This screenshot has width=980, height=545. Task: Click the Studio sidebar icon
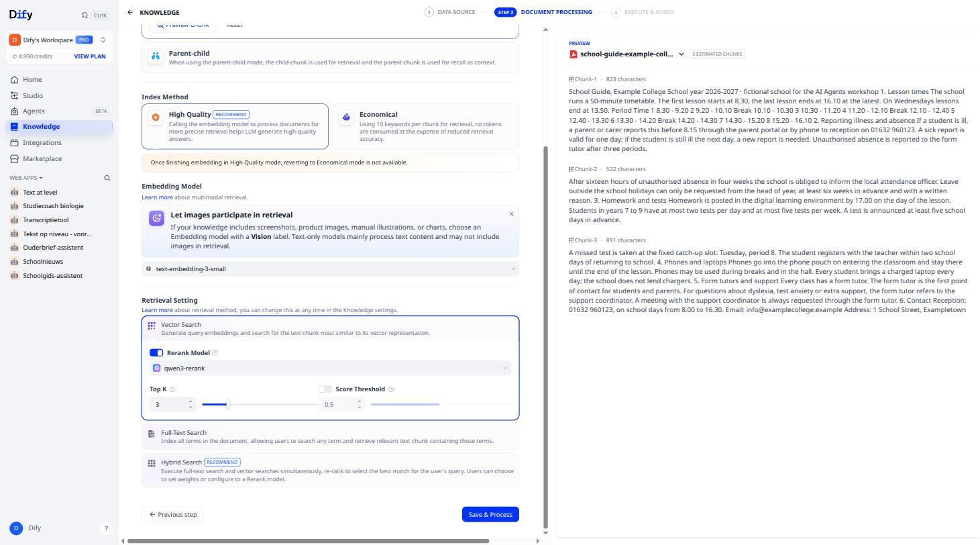tap(15, 95)
